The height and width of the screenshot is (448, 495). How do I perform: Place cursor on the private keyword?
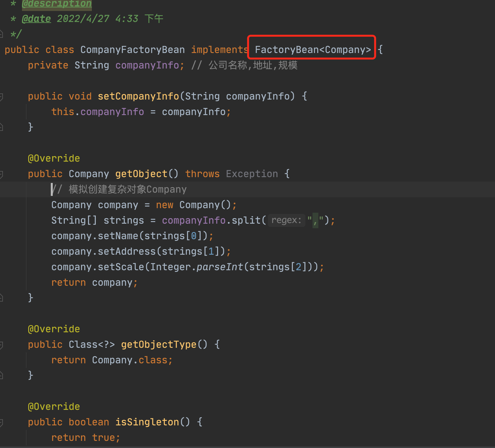(x=48, y=65)
